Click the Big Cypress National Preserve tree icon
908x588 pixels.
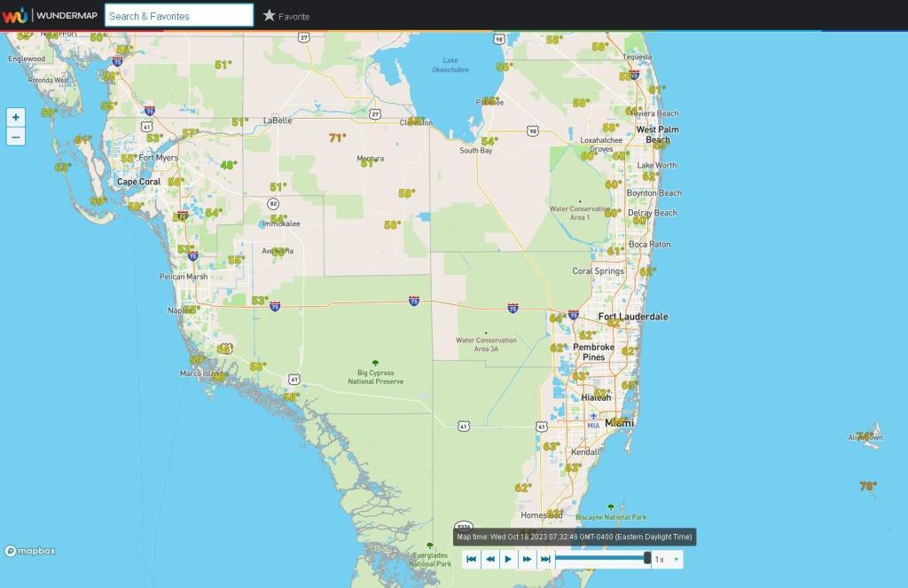[375, 364]
